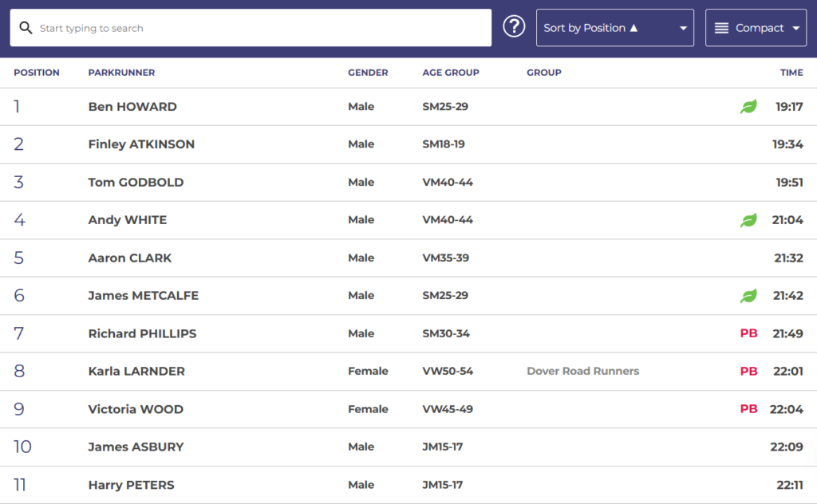
Task: Click the time 19:51
Action: click(x=789, y=183)
